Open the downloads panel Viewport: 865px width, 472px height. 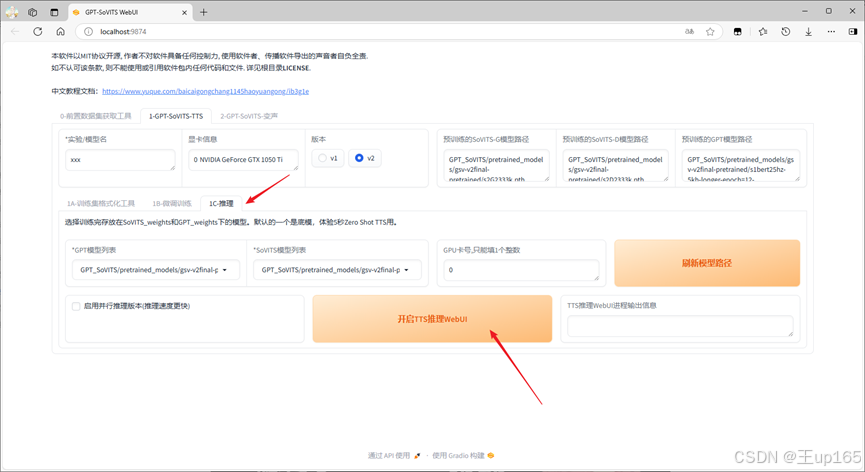808,31
